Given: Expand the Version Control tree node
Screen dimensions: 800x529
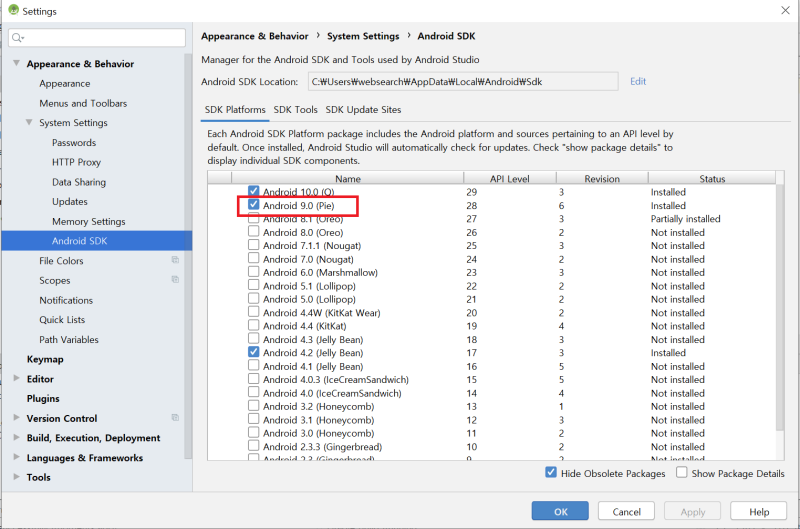Looking at the screenshot, I should coord(16,417).
